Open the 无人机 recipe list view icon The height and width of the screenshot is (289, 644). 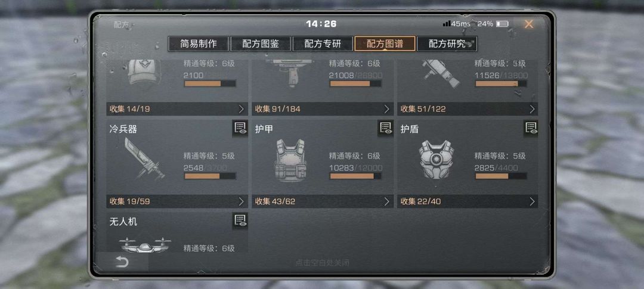(240, 221)
